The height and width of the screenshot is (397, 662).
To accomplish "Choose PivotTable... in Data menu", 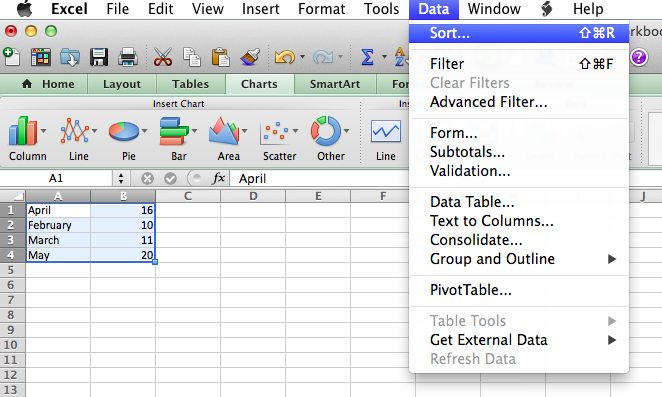I will [519, 290].
